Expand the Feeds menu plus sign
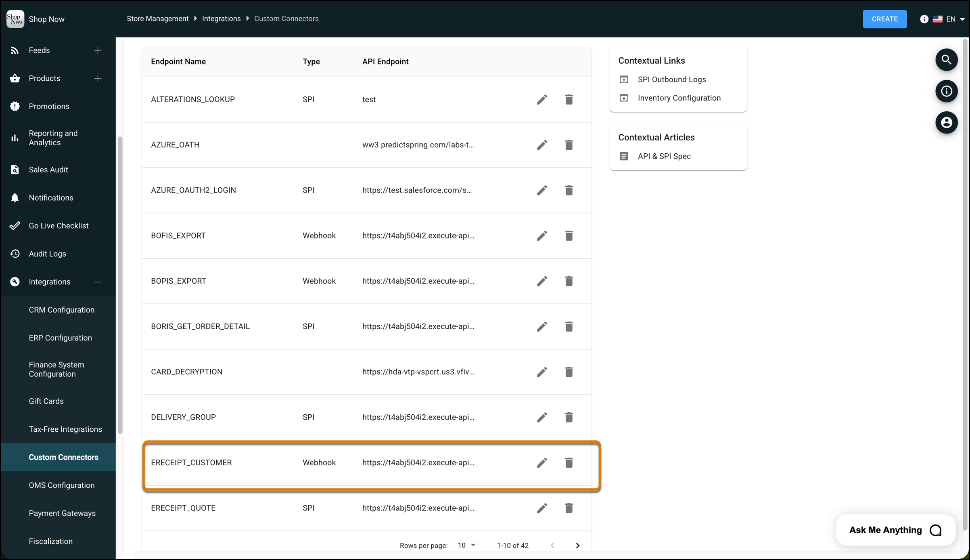This screenshot has width=970, height=560. pyautogui.click(x=98, y=50)
